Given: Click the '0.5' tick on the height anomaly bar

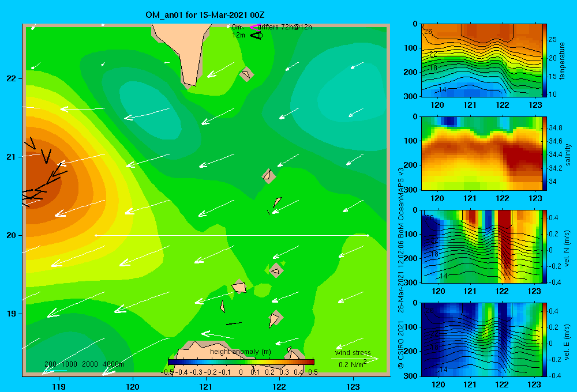Looking at the screenshot, I should click(313, 372).
